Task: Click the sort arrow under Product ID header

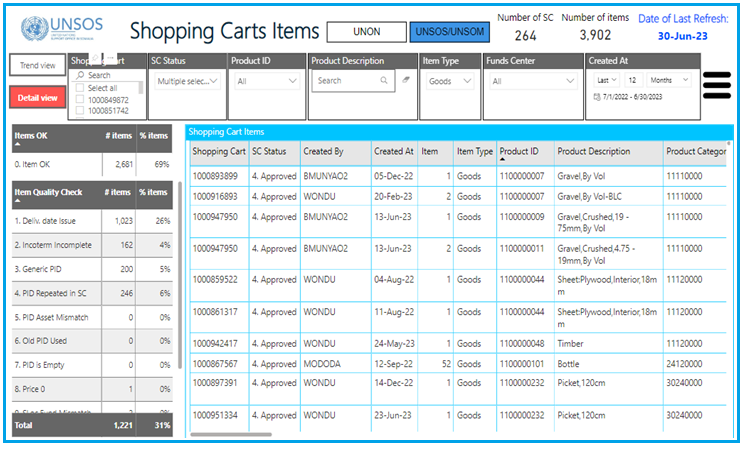Action: pos(502,159)
